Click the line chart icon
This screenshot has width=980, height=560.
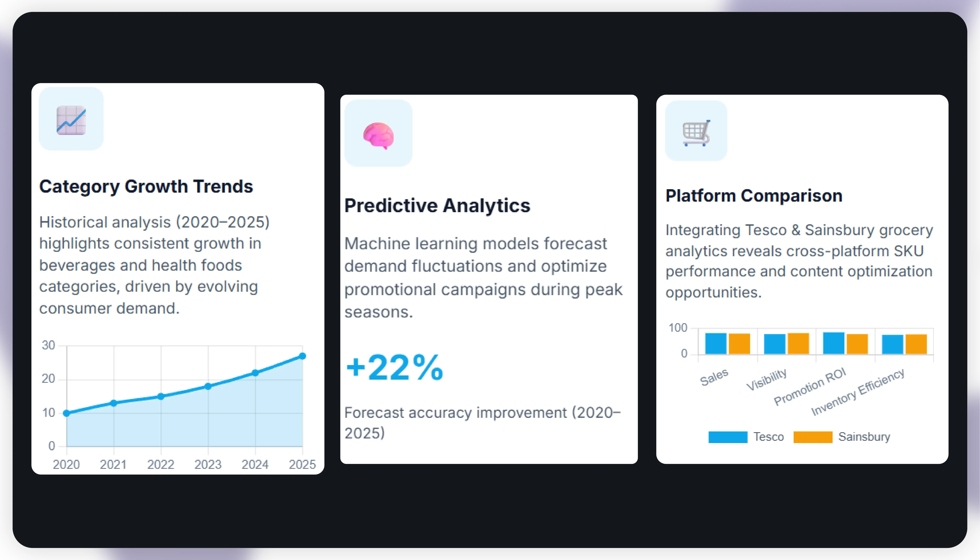(x=71, y=120)
